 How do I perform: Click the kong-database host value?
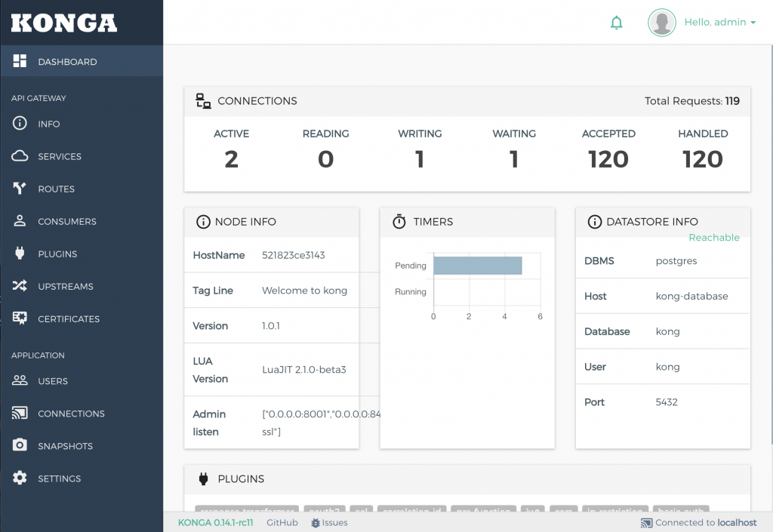pyautogui.click(x=691, y=296)
